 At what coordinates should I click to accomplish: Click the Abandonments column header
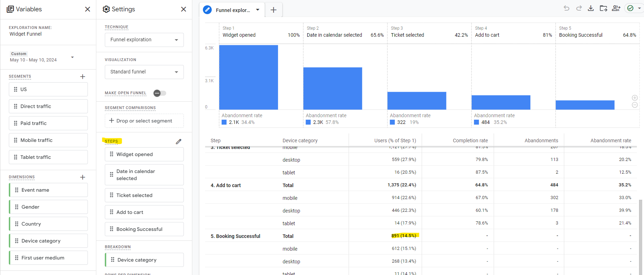(541, 141)
